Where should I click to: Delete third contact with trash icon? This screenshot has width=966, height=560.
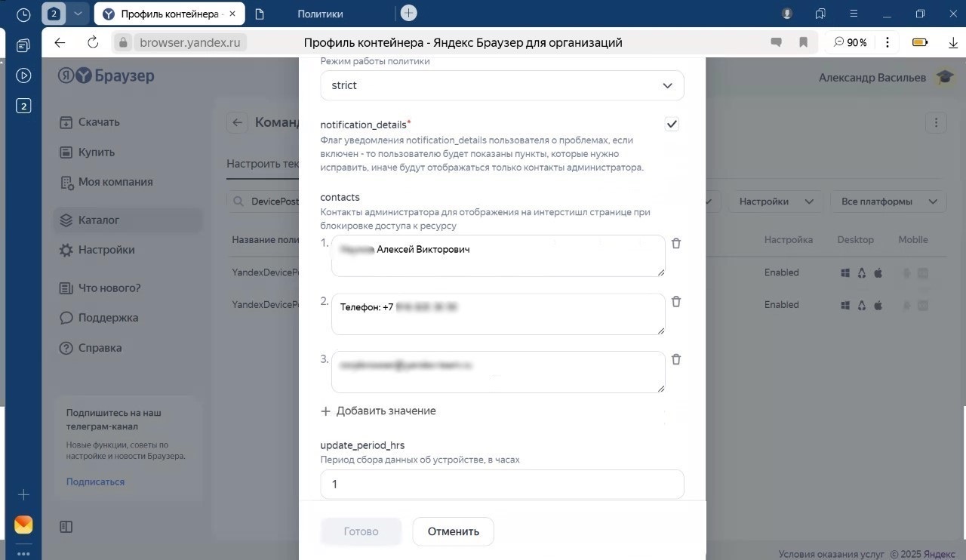676,359
